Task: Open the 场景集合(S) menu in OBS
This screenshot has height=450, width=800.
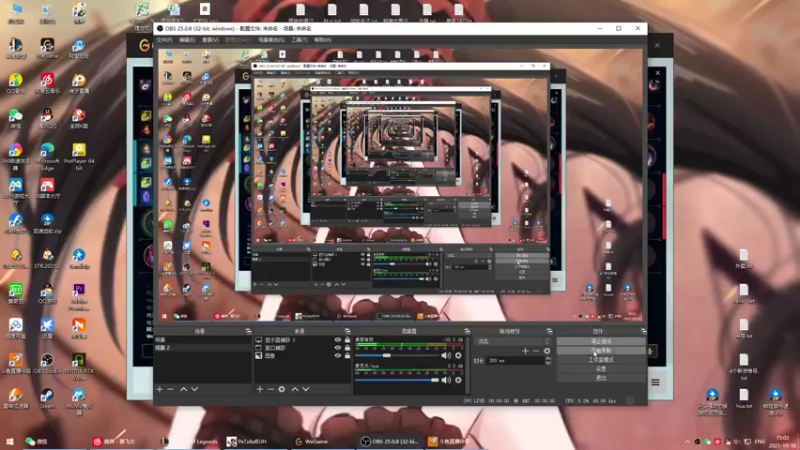Action: 271,40
